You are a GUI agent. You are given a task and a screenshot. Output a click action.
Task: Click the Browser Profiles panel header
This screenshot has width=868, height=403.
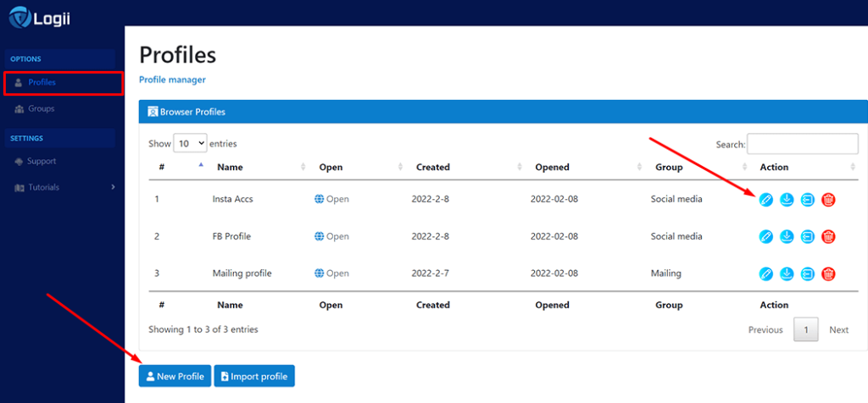(x=503, y=112)
